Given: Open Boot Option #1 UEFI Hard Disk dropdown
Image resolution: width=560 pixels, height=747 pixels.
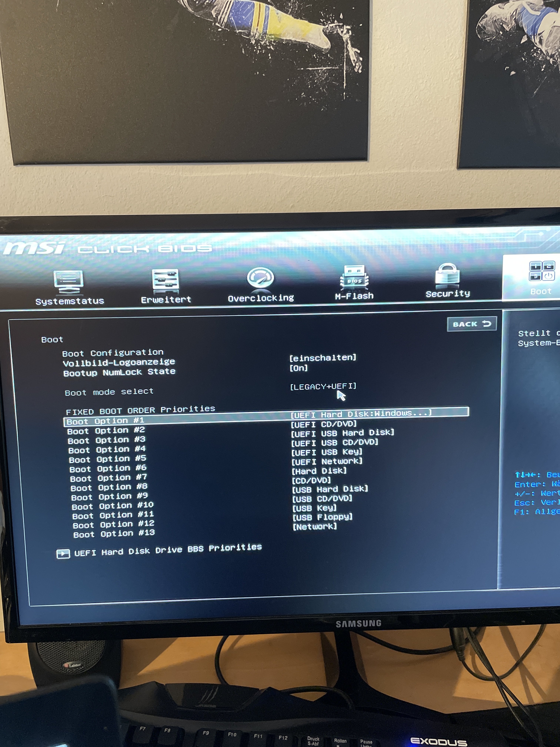Looking at the screenshot, I should click(361, 413).
